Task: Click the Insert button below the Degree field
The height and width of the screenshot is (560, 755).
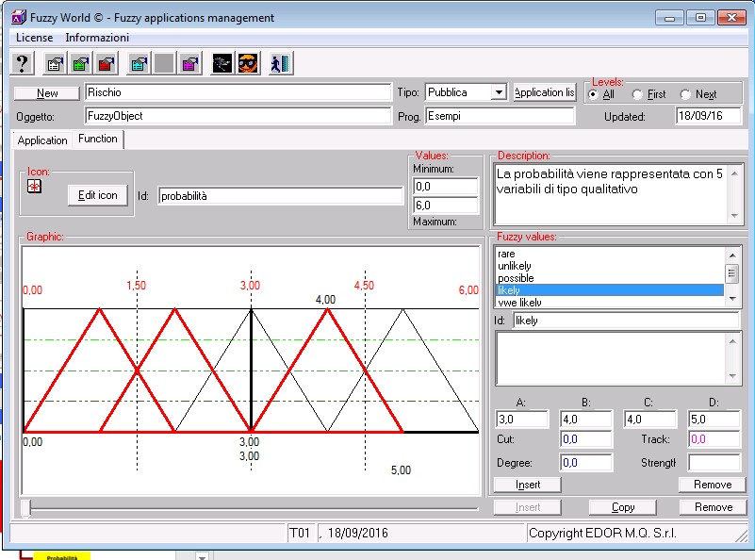Action: click(528, 485)
